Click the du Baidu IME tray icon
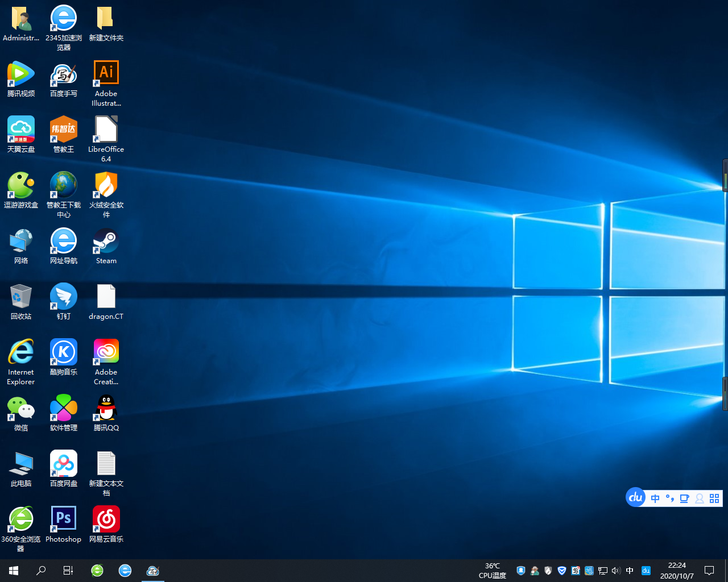 point(646,571)
